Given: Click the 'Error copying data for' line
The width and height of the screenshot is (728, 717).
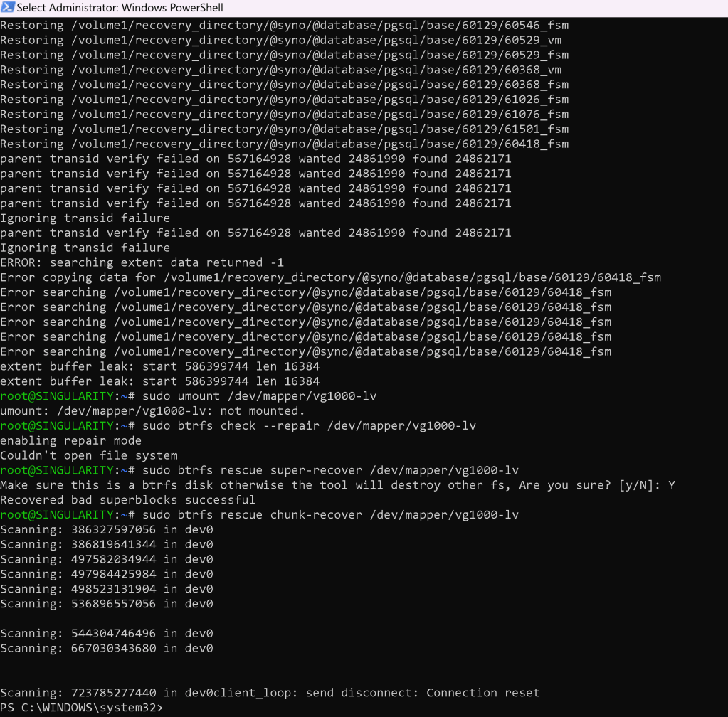Looking at the screenshot, I should click(331, 277).
